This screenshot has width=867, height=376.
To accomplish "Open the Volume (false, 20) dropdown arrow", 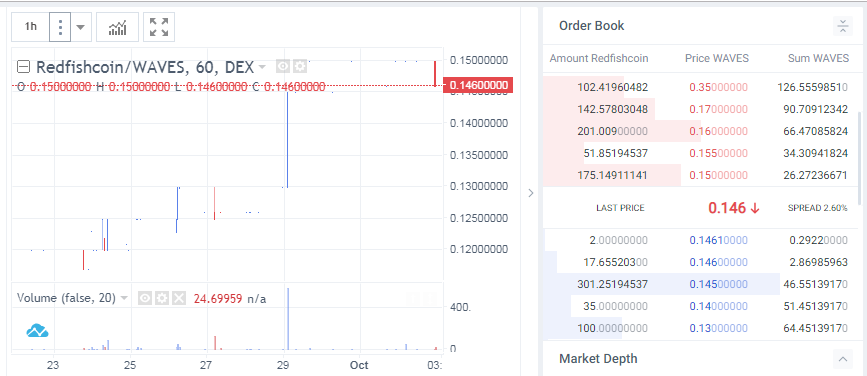I will 124,299.
